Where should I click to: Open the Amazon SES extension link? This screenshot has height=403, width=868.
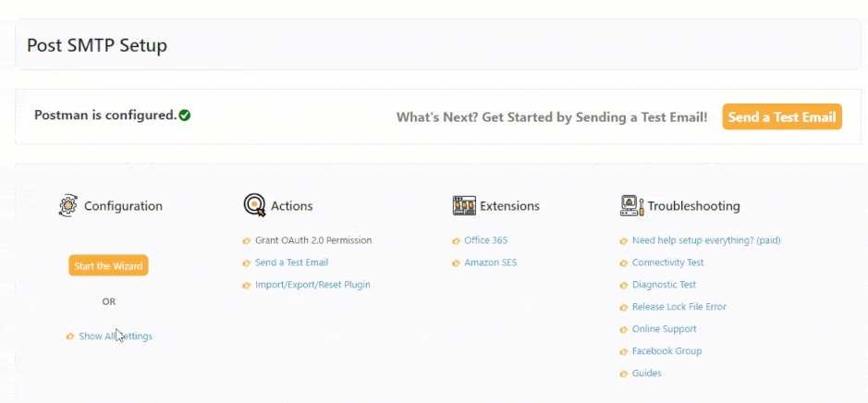[x=490, y=263]
